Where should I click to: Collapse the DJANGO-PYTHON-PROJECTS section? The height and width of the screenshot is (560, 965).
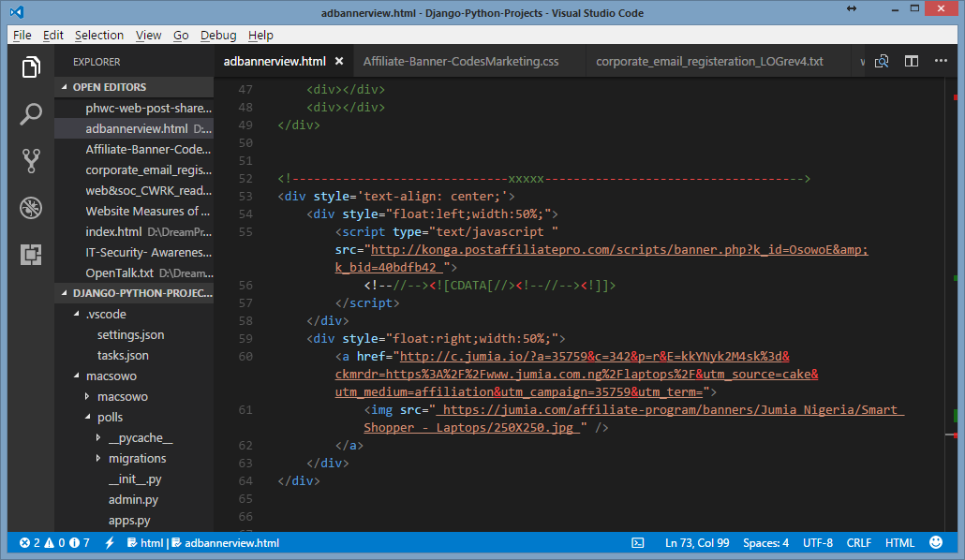pos(134,293)
